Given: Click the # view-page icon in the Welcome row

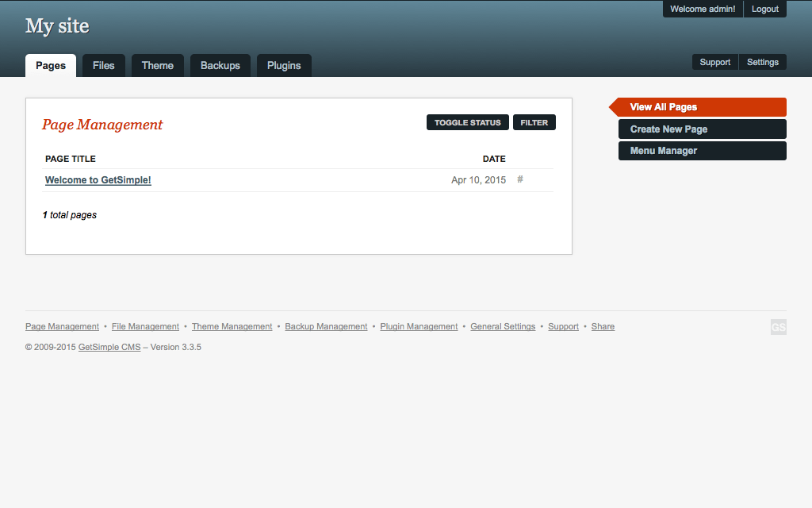Looking at the screenshot, I should (x=520, y=179).
